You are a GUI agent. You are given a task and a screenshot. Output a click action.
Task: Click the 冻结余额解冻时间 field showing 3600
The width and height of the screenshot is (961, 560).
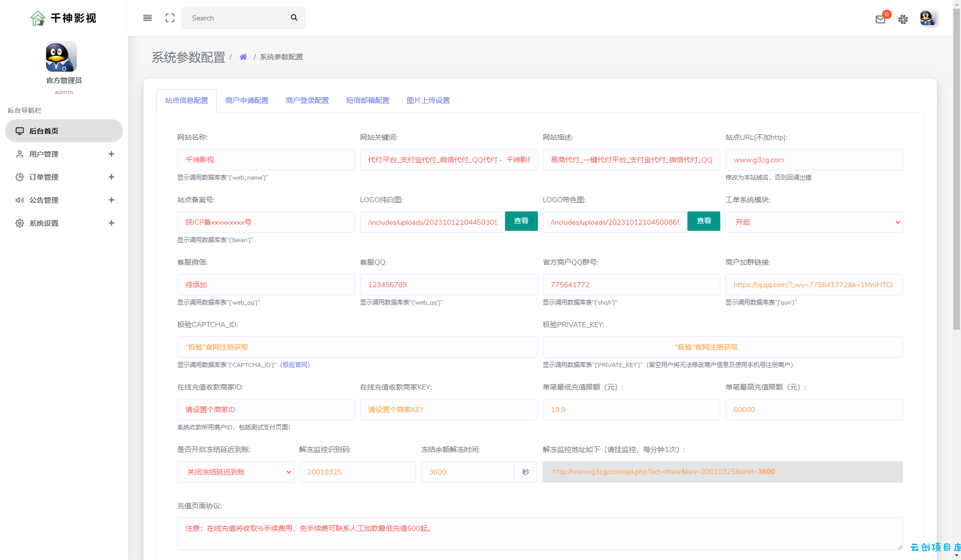pos(468,472)
